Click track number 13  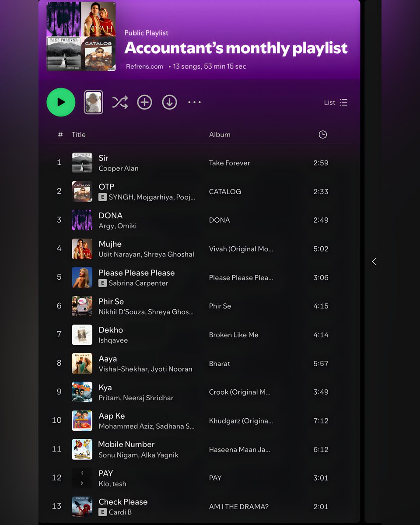coord(56,506)
